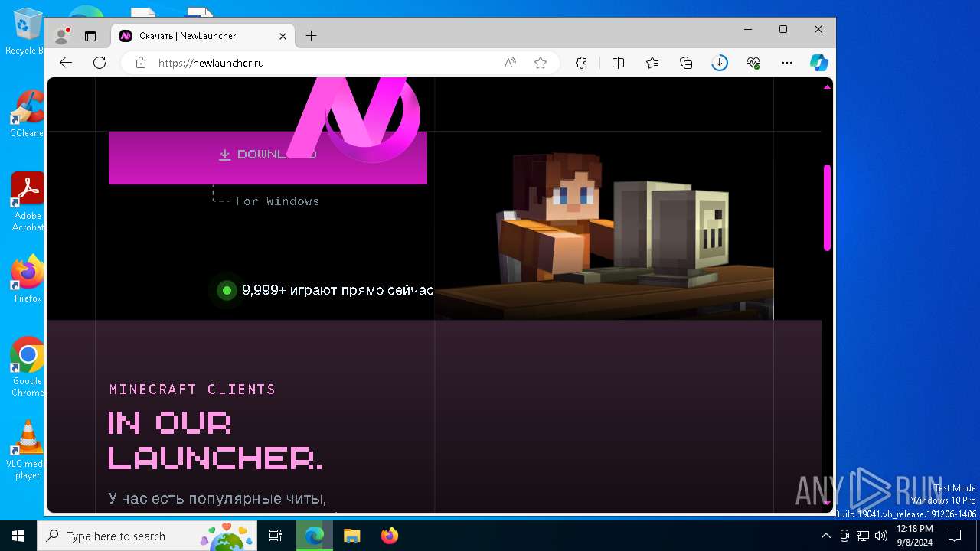The image size is (980, 551).
Task: Click the scrollbar up arrow
Action: click(827, 87)
